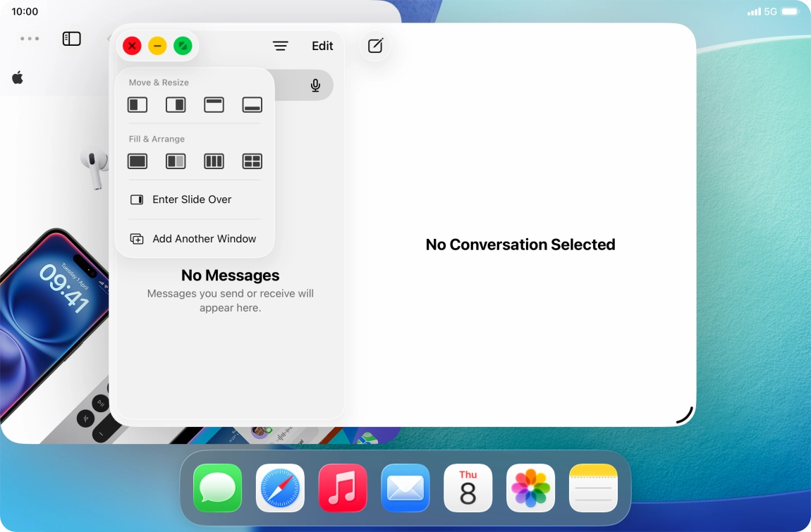The width and height of the screenshot is (811, 532).
Task: Select the right-half Move & Resize option
Action: point(176,104)
